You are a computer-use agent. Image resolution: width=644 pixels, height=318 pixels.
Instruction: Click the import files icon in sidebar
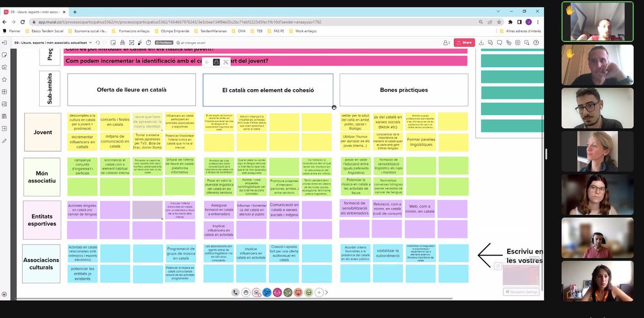tap(4, 129)
